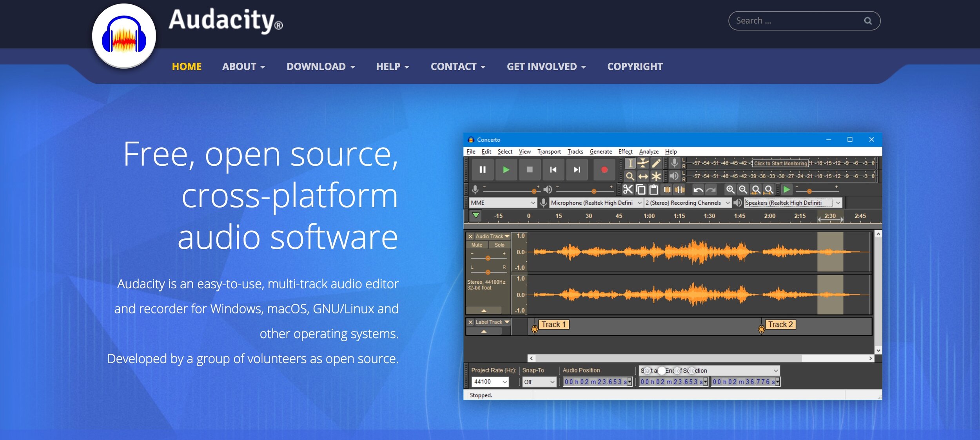Click the Pause button in Audacity transport
980x440 pixels.
click(483, 170)
